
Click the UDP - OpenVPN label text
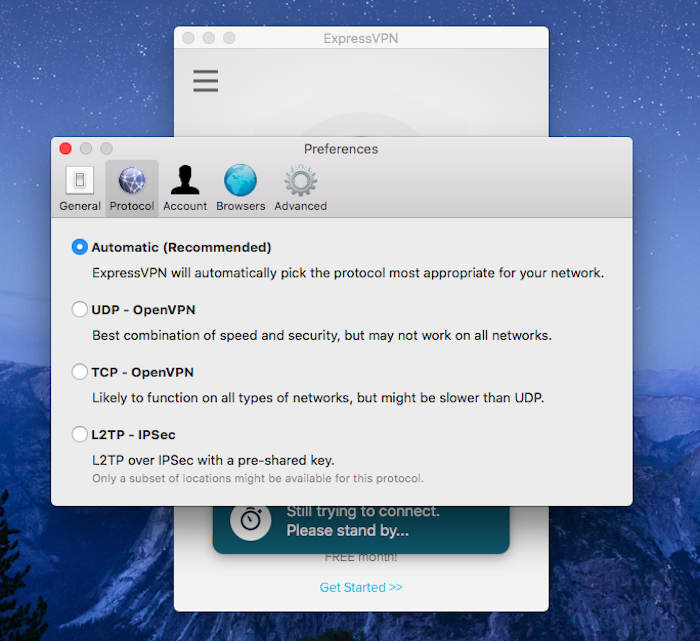click(x=143, y=310)
